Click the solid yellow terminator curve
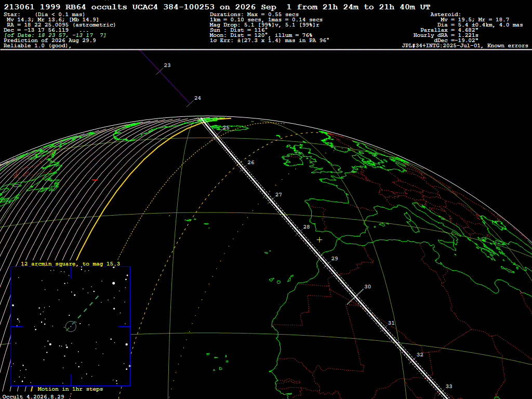 point(136,170)
